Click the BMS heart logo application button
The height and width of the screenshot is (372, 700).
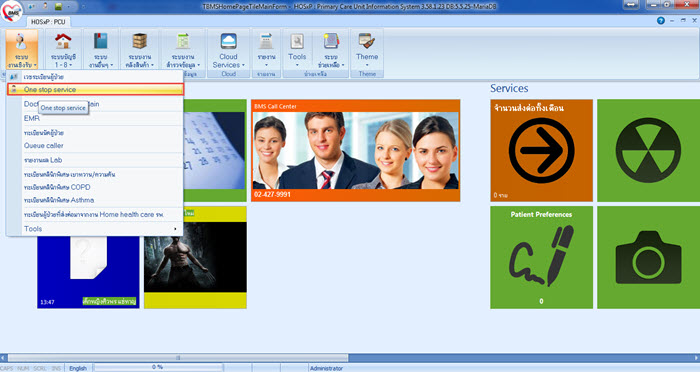(x=12, y=12)
